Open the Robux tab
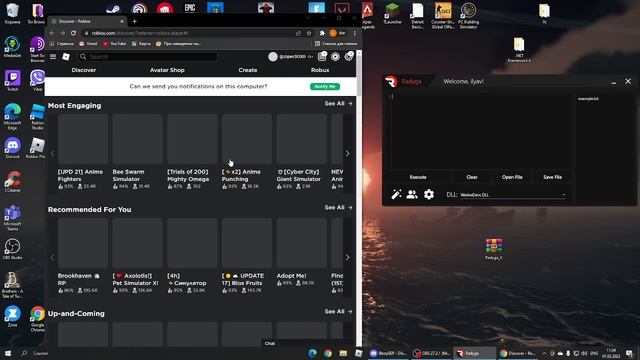Screen dimensions: 640x360 click(320, 70)
